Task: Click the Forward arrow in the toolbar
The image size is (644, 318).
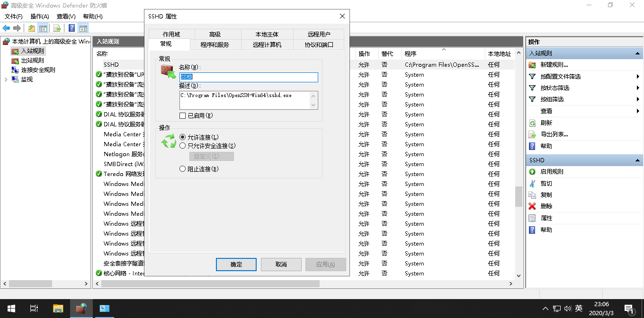Action: 17,28
